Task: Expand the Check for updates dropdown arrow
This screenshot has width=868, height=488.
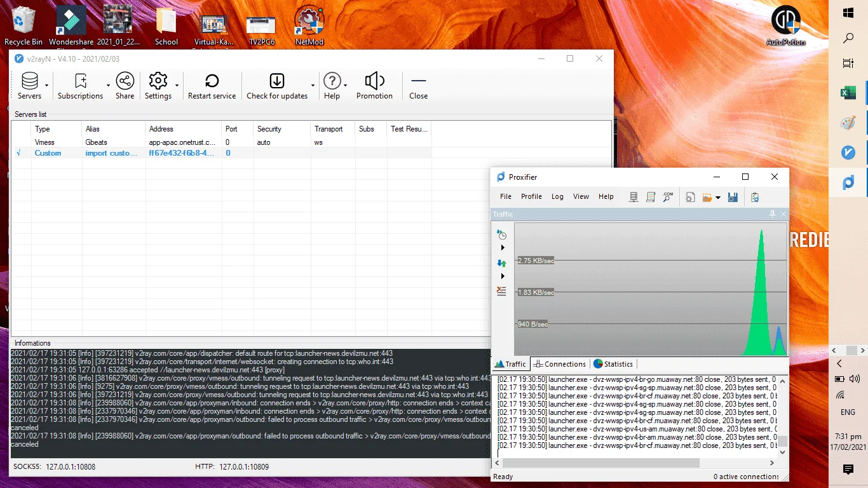Action: (x=313, y=85)
